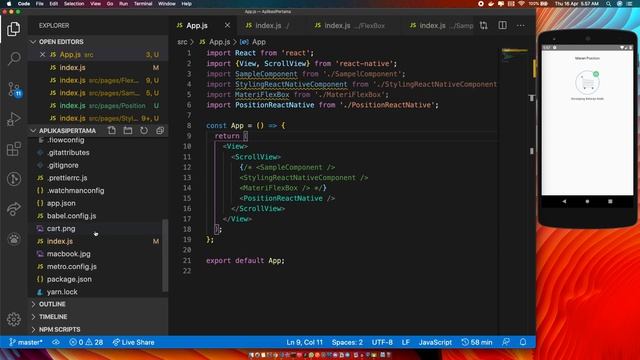This screenshot has width=640, height=360.
Task: Tap Back button on Android emulator
Action: click(564, 201)
